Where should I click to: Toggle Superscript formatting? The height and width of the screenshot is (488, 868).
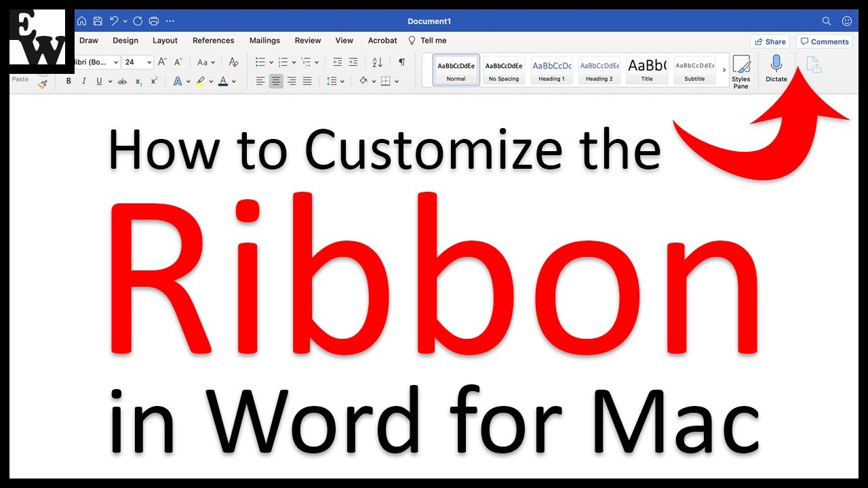155,81
